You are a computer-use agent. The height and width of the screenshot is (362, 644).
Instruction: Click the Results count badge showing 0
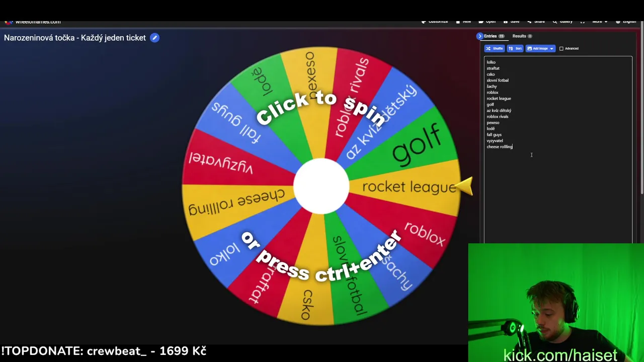[x=530, y=36]
